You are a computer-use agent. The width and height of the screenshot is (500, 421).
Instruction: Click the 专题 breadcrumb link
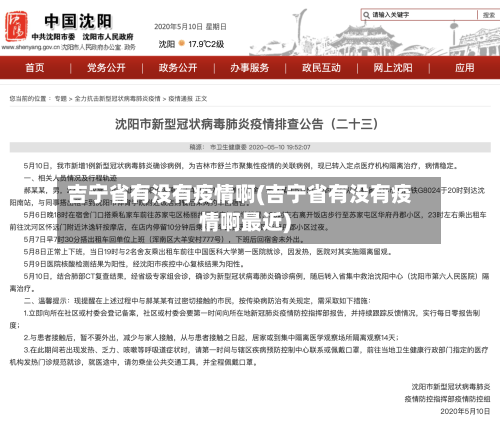[61, 99]
